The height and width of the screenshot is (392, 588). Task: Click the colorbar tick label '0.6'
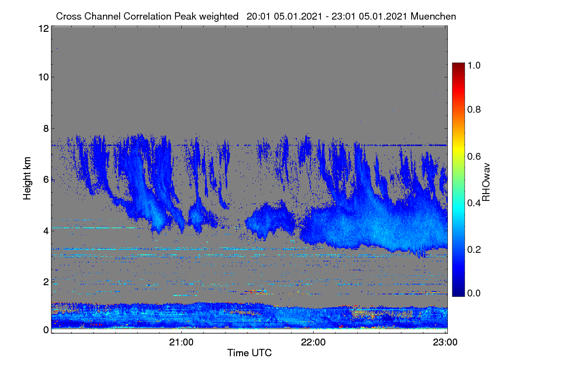tap(475, 156)
